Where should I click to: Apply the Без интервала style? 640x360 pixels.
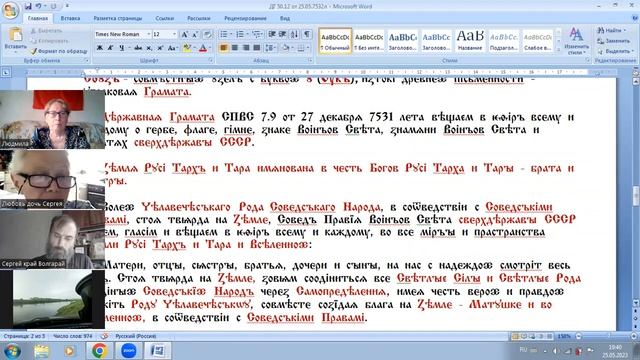pos(369,41)
